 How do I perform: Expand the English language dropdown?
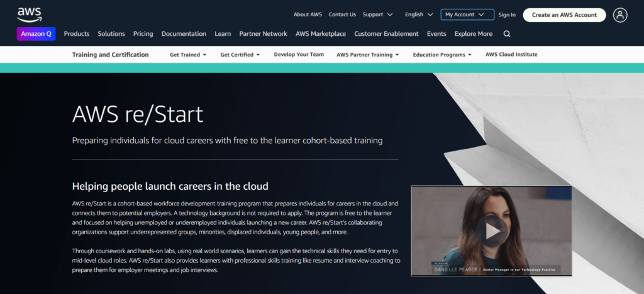tap(419, 14)
